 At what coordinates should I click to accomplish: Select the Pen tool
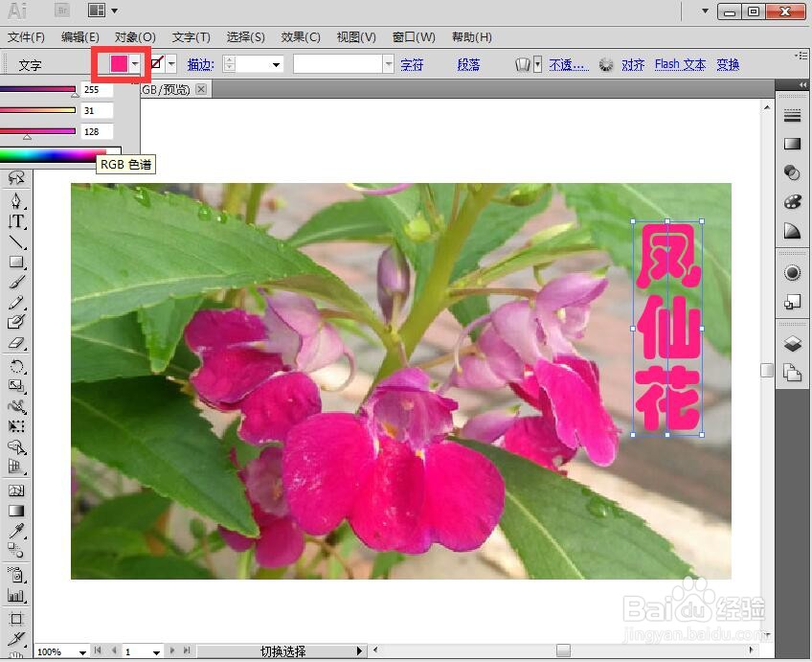click(x=16, y=200)
